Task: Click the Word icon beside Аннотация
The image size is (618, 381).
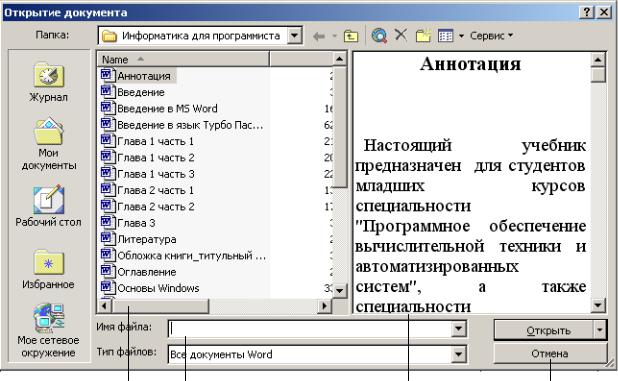Action: tap(107, 75)
